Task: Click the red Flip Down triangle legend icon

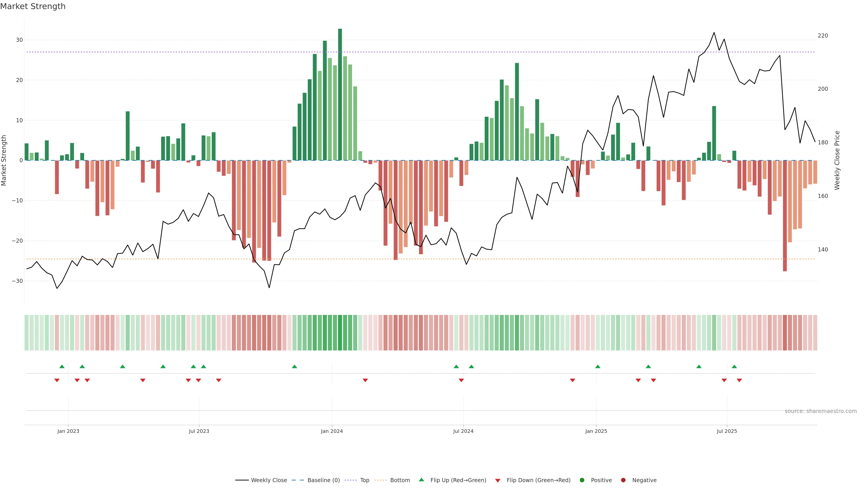Action: pos(498,480)
